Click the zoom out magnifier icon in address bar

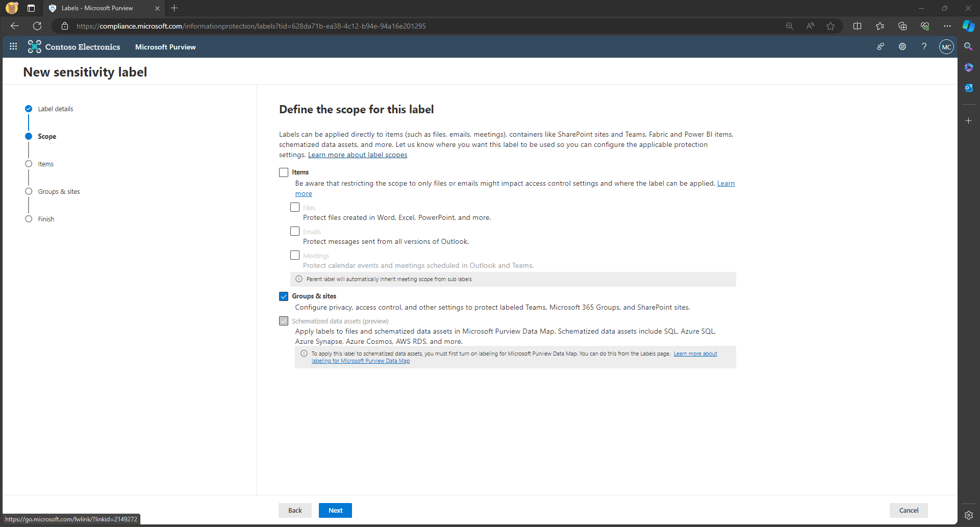(x=789, y=26)
